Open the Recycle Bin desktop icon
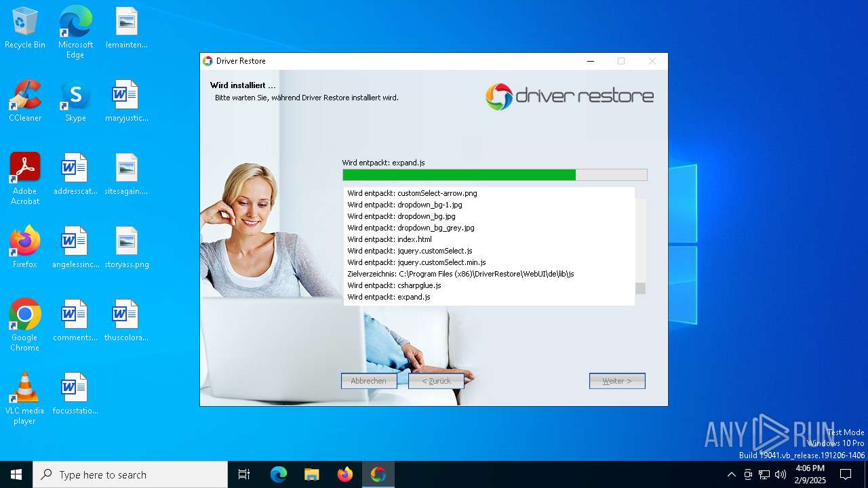This screenshot has width=868, height=488. [x=25, y=28]
